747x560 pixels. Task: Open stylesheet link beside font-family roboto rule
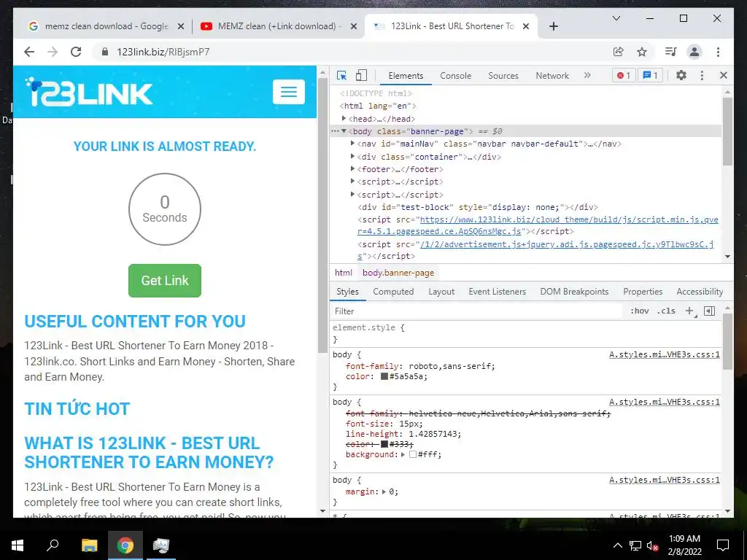(x=665, y=354)
